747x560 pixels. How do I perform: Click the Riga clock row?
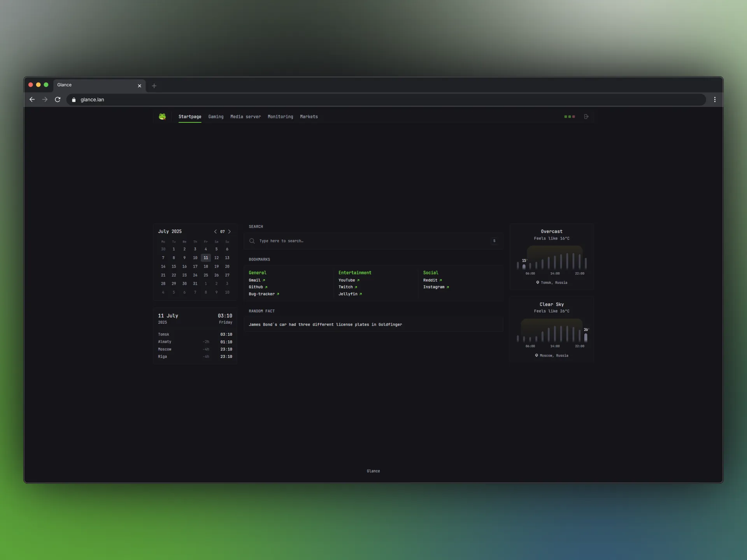[x=195, y=357]
